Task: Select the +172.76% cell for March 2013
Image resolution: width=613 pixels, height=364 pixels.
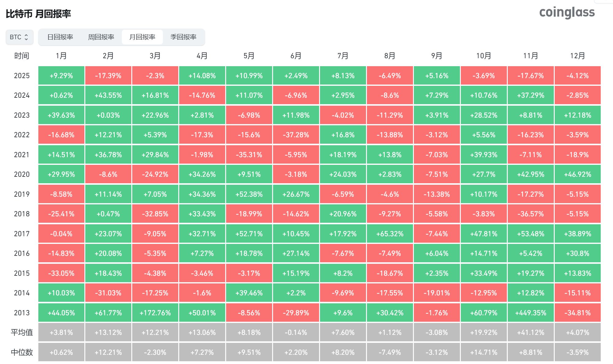Action: click(x=155, y=313)
